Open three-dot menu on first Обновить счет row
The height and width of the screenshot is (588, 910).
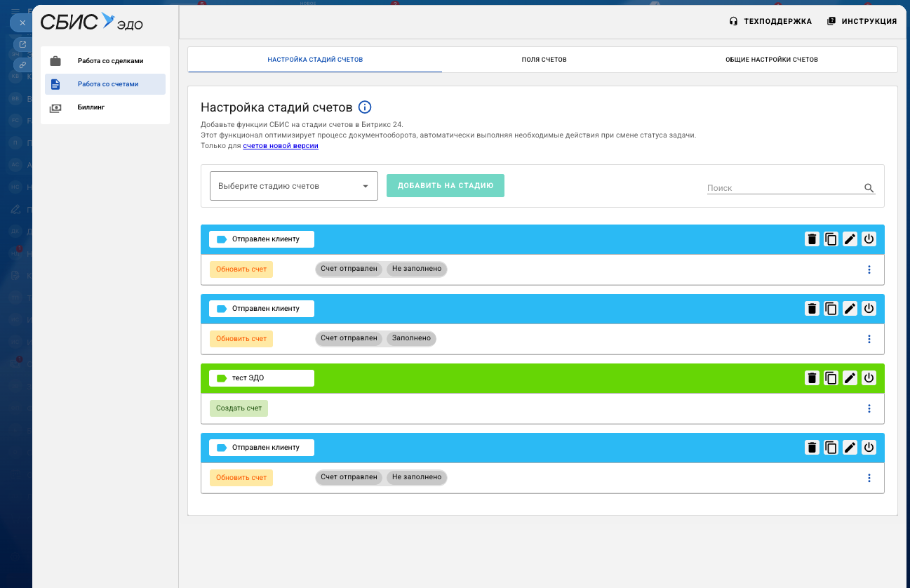(x=869, y=269)
